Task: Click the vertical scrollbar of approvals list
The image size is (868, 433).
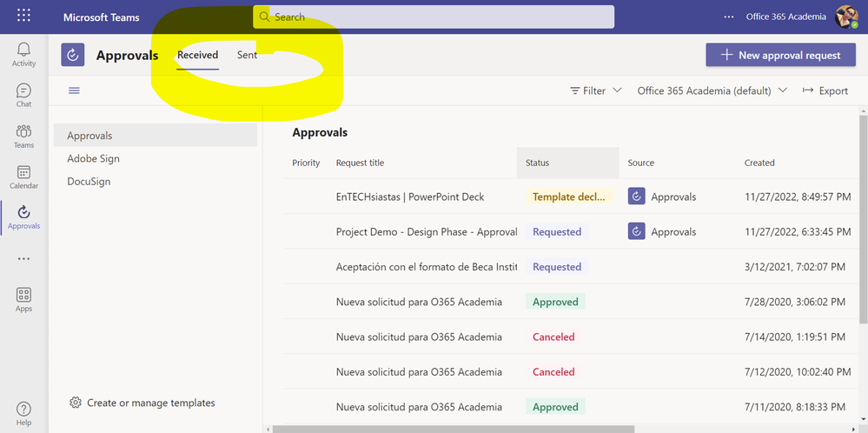Action: (864, 219)
